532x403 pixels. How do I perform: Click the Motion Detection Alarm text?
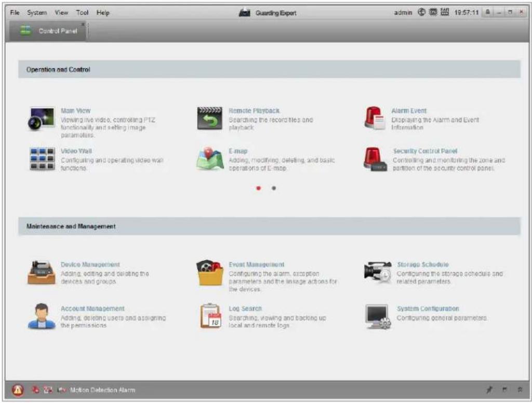[102, 390]
